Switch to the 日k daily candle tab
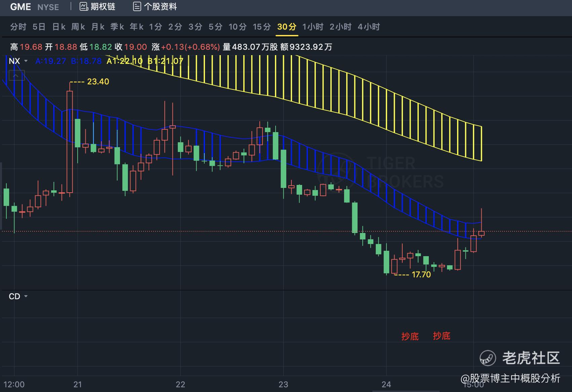The image size is (572, 392). point(58,27)
